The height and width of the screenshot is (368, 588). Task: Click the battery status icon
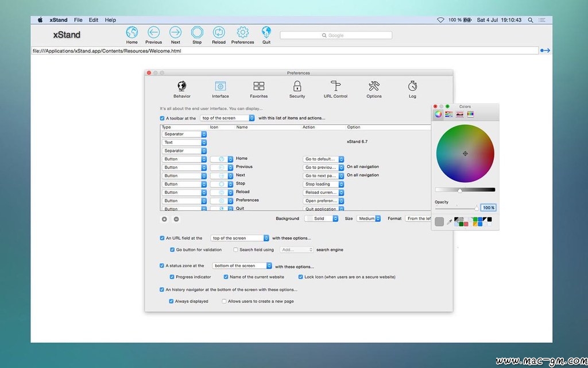pos(467,20)
